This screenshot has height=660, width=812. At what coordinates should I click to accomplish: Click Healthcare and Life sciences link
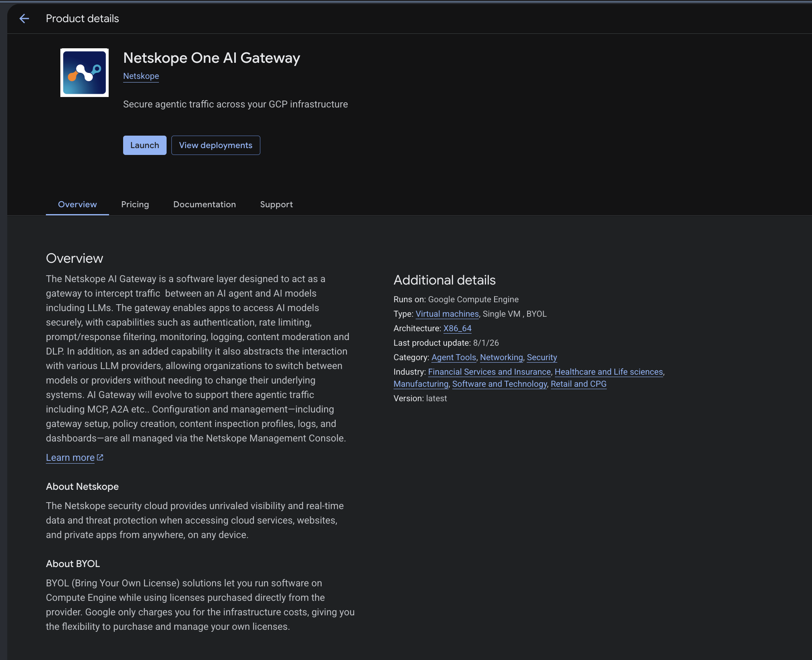609,372
